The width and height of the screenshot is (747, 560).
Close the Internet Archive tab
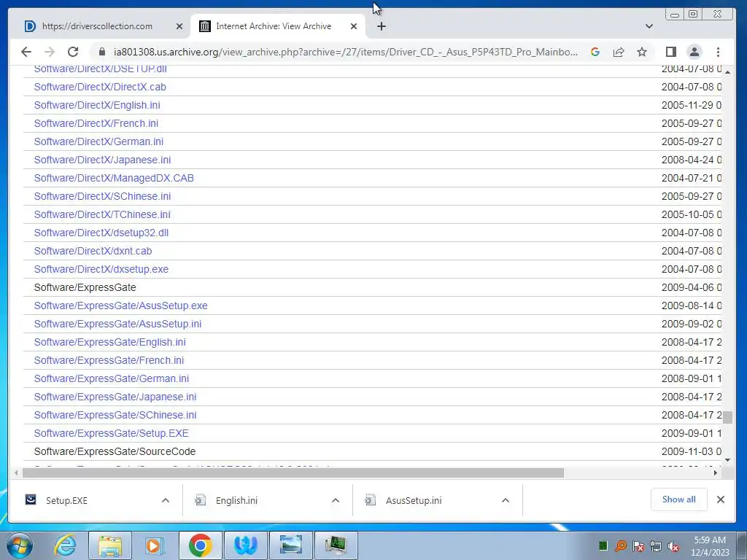354,27
